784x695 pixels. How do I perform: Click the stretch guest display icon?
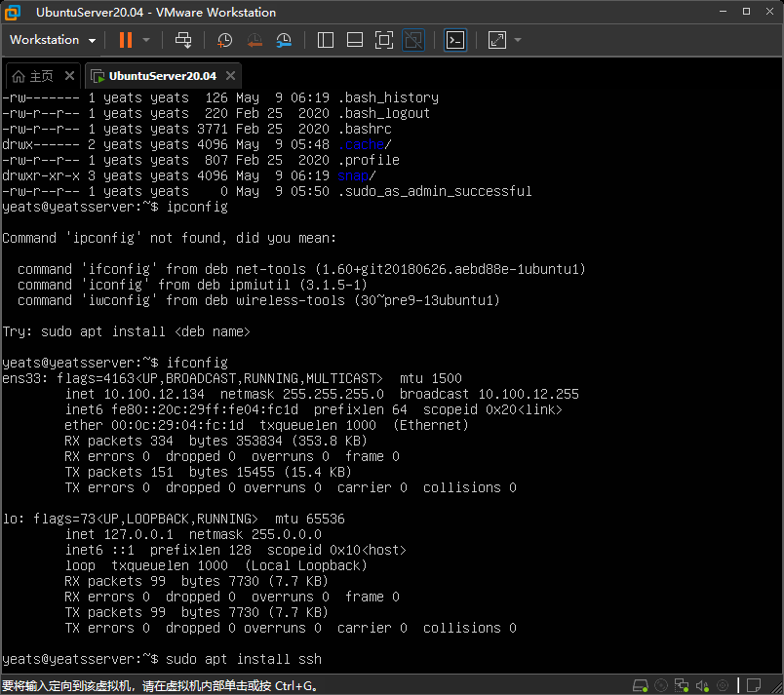pos(497,40)
